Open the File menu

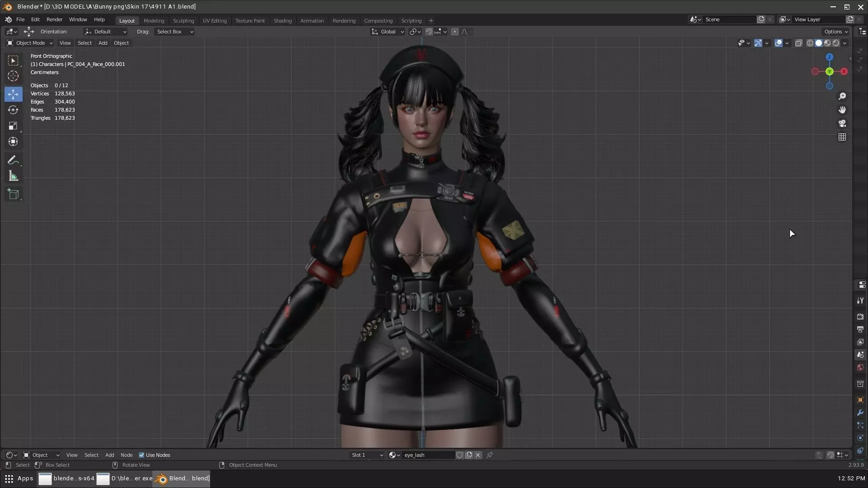pyautogui.click(x=20, y=19)
